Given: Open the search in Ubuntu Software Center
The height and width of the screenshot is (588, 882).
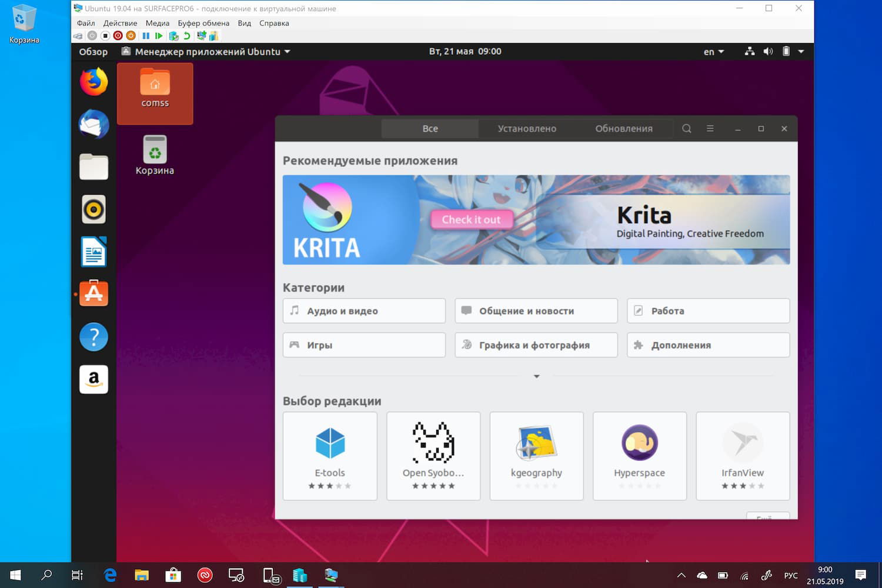Looking at the screenshot, I should coord(686,128).
